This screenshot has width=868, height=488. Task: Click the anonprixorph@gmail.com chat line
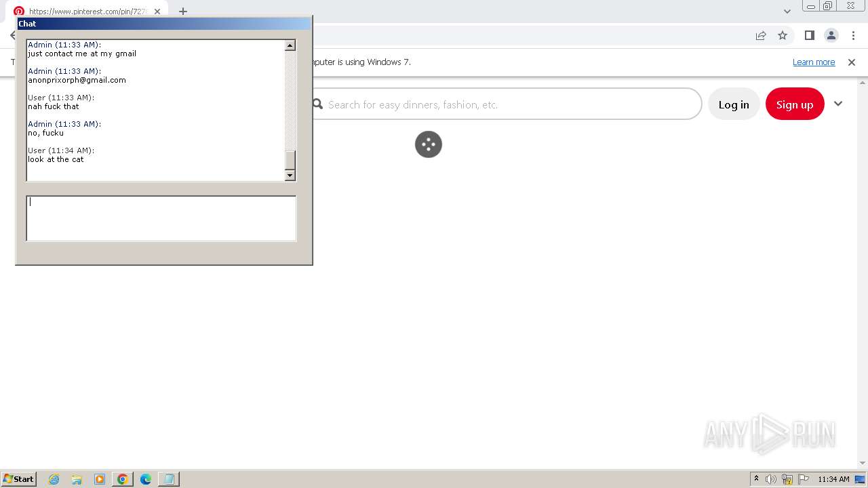tap(77, 80)
